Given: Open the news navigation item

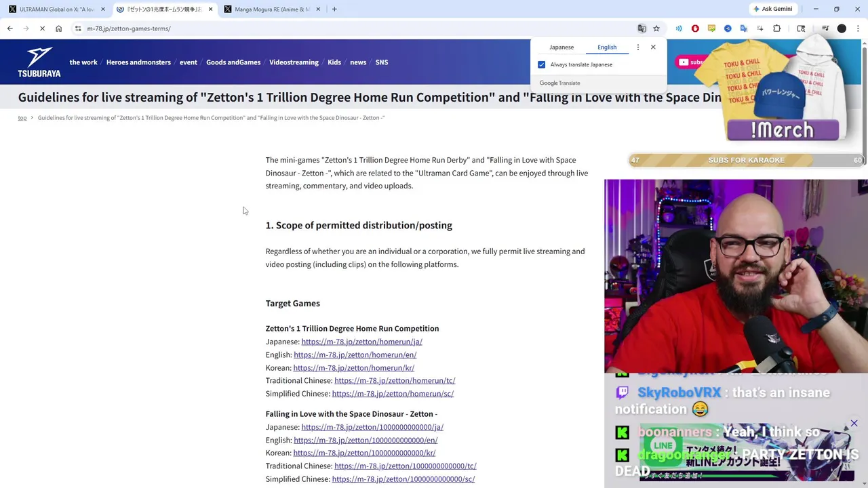Looking at the screenshot, I should point(358,62).
